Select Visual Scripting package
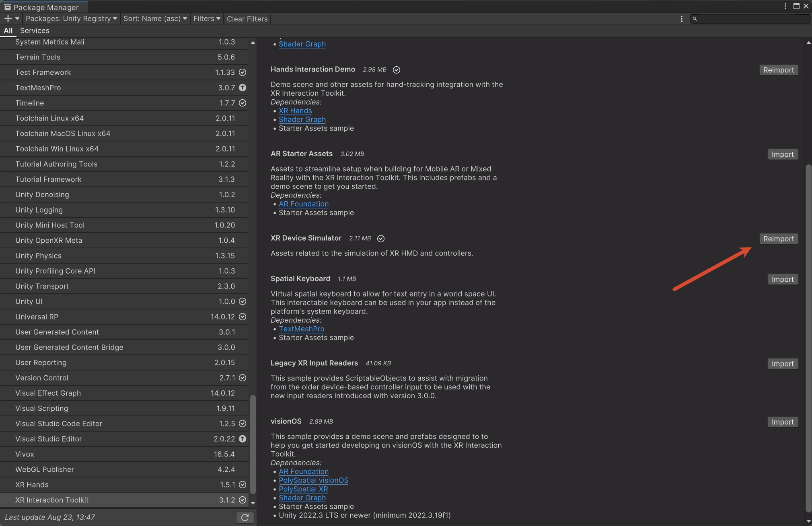The height and width of the screenshot is (526, 812). pos(124,408)
